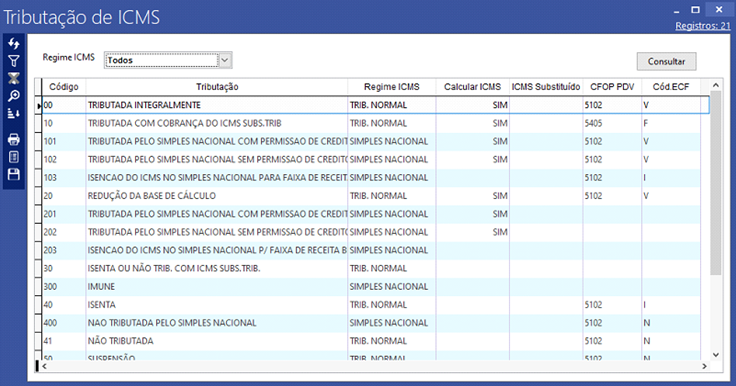Click the vertical scrollbar down arrow
Viewport: 736px width, 386px height.
click(x=716, y=355)
